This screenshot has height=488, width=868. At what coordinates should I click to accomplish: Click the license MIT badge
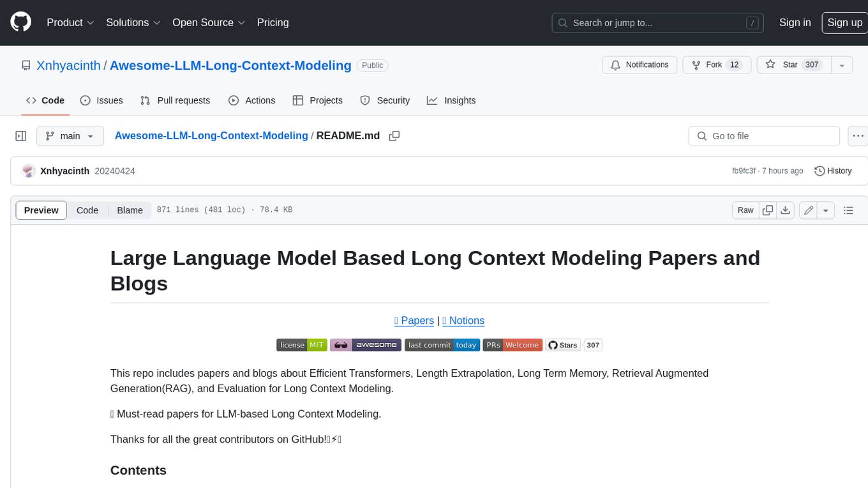[x=302, y=345]
